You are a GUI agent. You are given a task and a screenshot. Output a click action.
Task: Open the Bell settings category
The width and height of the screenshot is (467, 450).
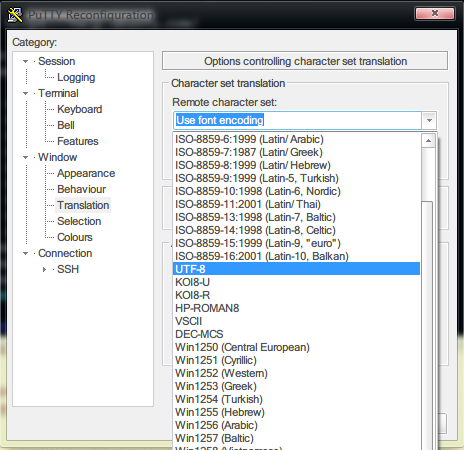(66, 125)
